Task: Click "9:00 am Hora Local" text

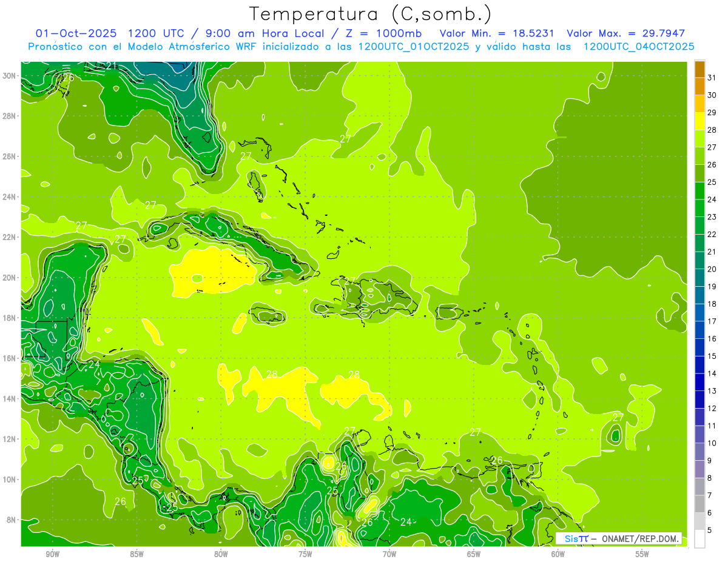Action: click(265, 33)
